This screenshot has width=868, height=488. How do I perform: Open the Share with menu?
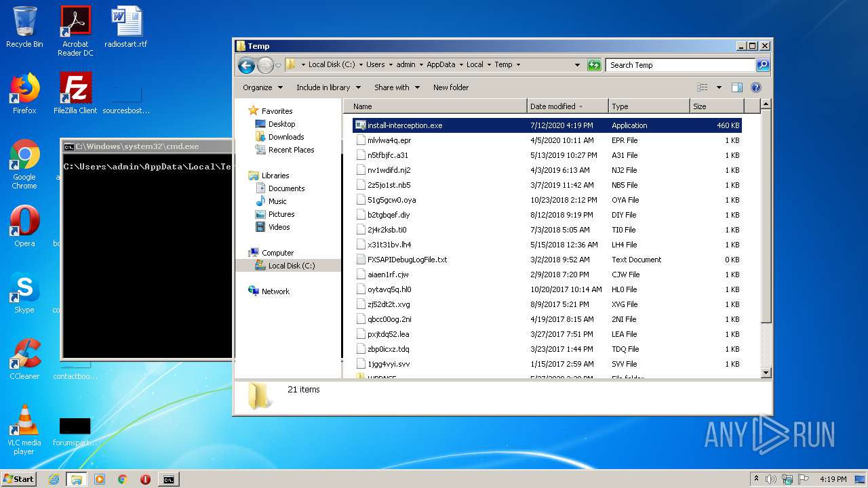(397, 87)
